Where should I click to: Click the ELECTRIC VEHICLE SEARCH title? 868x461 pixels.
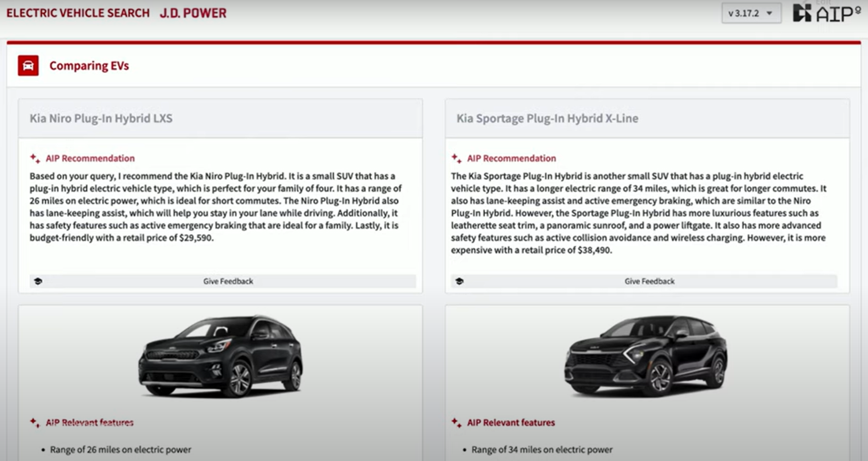tap(78, 13)
